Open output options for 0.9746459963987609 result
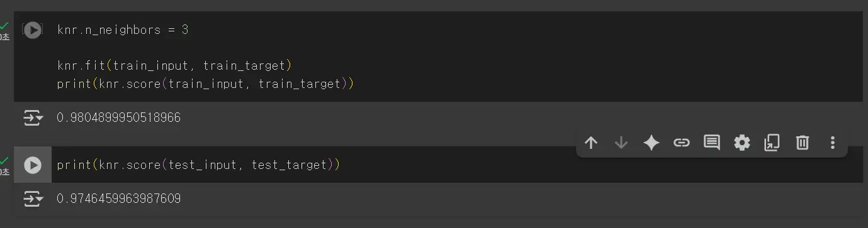This screenshot has width=868, height=228. point(33,199)
